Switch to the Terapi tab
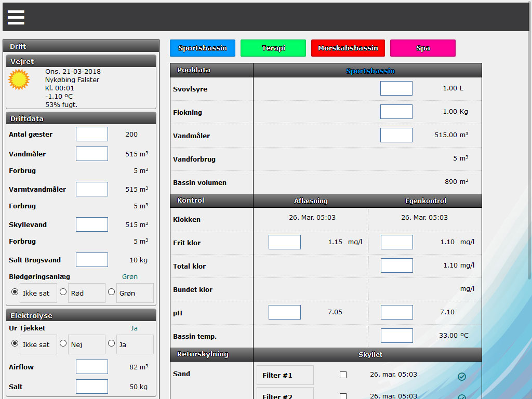Viewport: 532px width, 399px height. click(273, 48)
